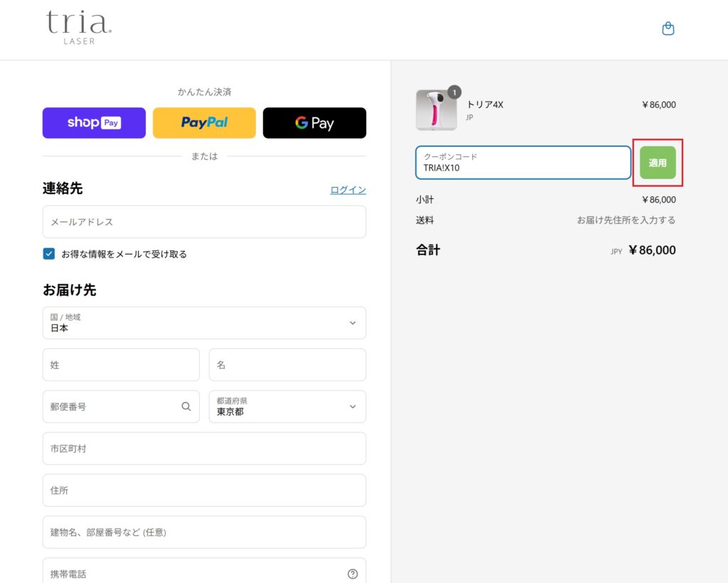Click the tria LASER logo
The image size is (728, 583).
pos(79,28)
